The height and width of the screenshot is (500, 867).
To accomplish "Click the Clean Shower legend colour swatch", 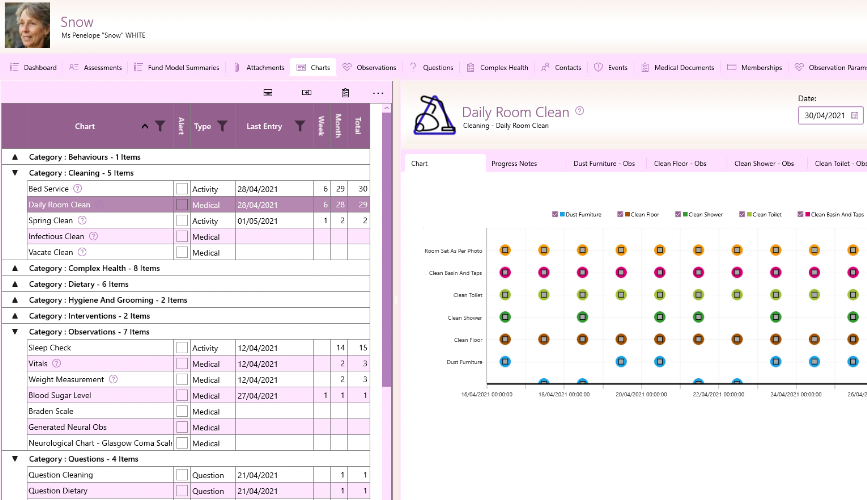I will pos(685,214).
